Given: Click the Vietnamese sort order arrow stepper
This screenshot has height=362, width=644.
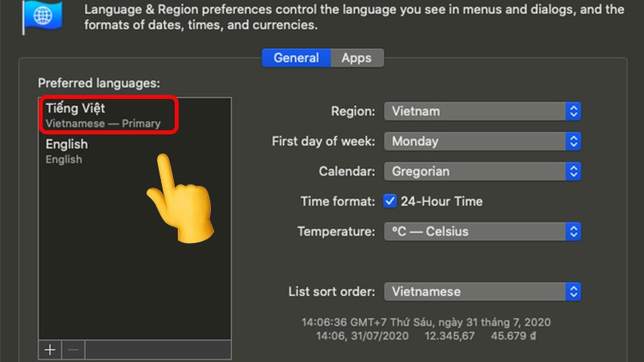Looking at the screenshot, I should 573,291.
